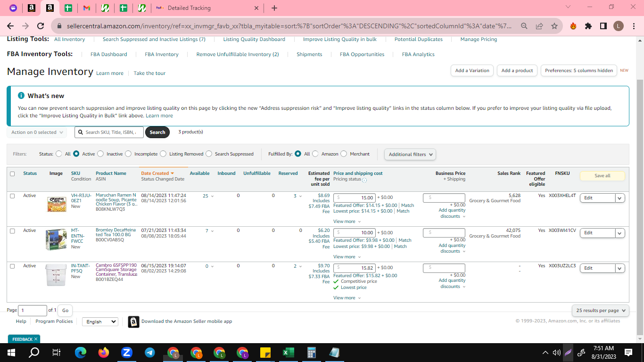Expand View more under the 15.82 price
This screenshot has height=362, width=644.
347,298
